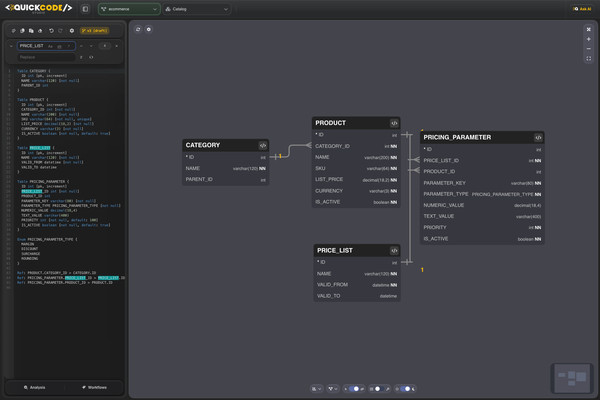Click the Table PRICING_PARAMETER line in code
Viewport: 600px width, 400px height.
[43, 181]
